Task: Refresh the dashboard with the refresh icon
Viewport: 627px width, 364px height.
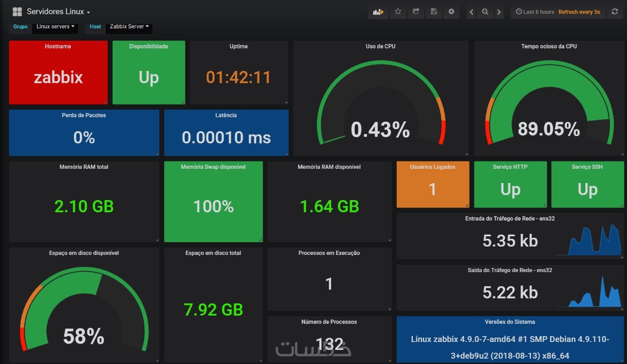Action: pyautogui.click(x=615, y=12)
